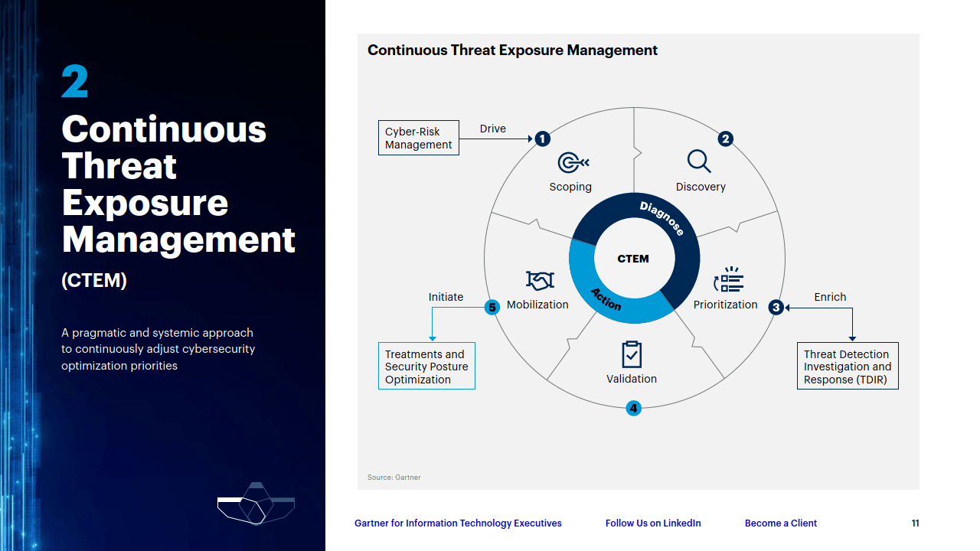980x551 pixels.
Task: Click the Validation label
Action: pos(632,379)
